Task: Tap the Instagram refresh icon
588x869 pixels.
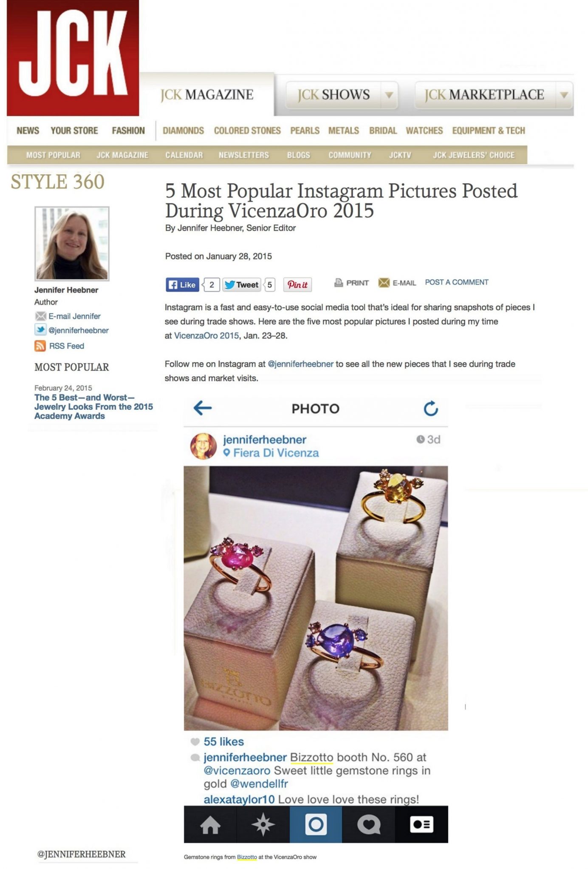Action: pyautogui.click(x=431, y=408)
